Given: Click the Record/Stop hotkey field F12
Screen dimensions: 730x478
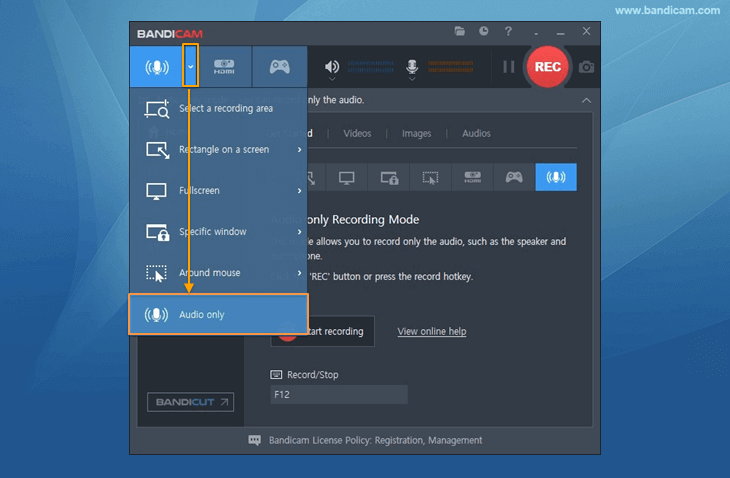Looking at the screenshot, I should coord(339,395).
